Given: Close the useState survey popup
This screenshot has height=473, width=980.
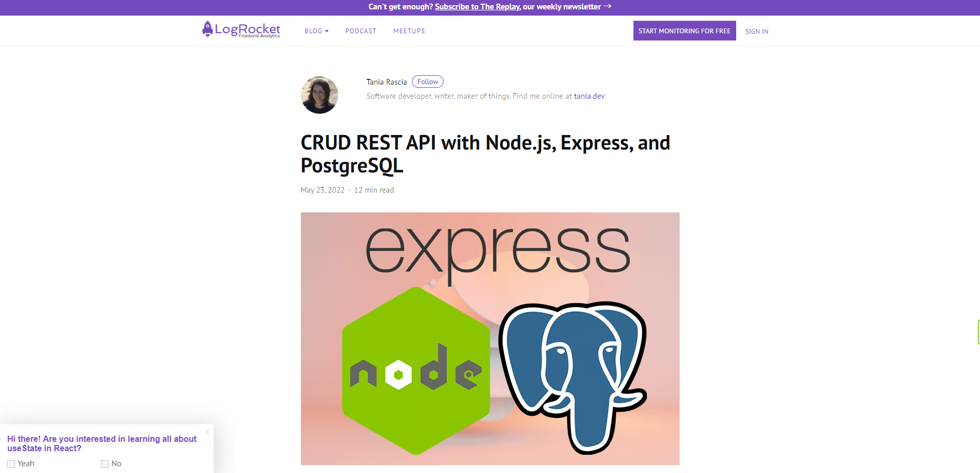Looking at the screenshot, I should coord(207,432).
